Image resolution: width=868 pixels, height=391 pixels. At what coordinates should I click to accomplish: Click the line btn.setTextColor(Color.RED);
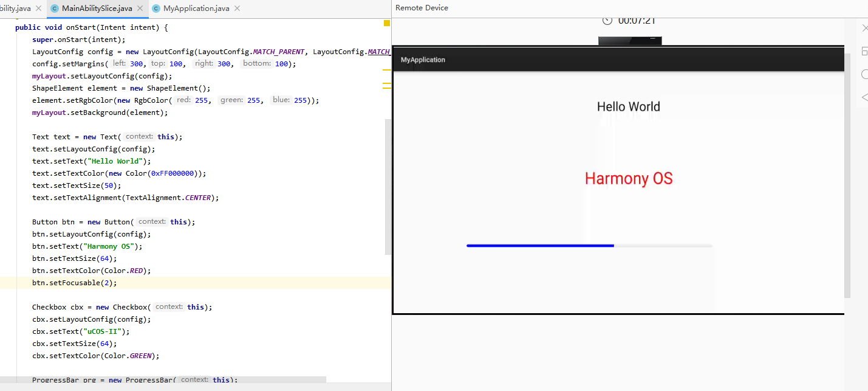pyautogui.click(x=91, y=271)
